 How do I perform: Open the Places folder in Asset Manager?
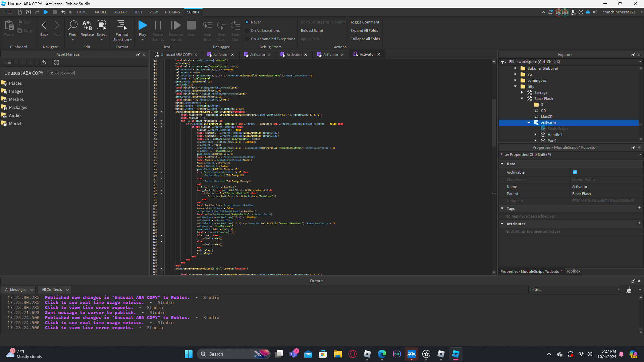coord(15,83)
